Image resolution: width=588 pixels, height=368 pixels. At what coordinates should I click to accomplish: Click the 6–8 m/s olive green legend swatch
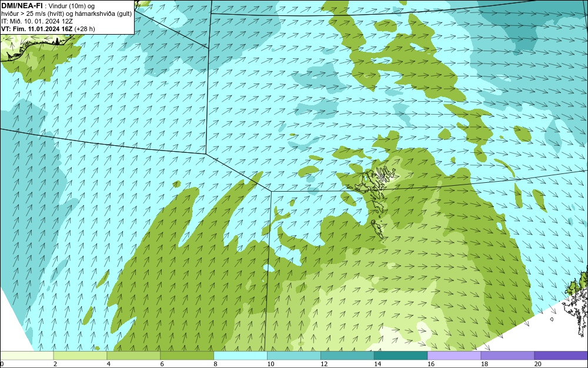(187, 355)
